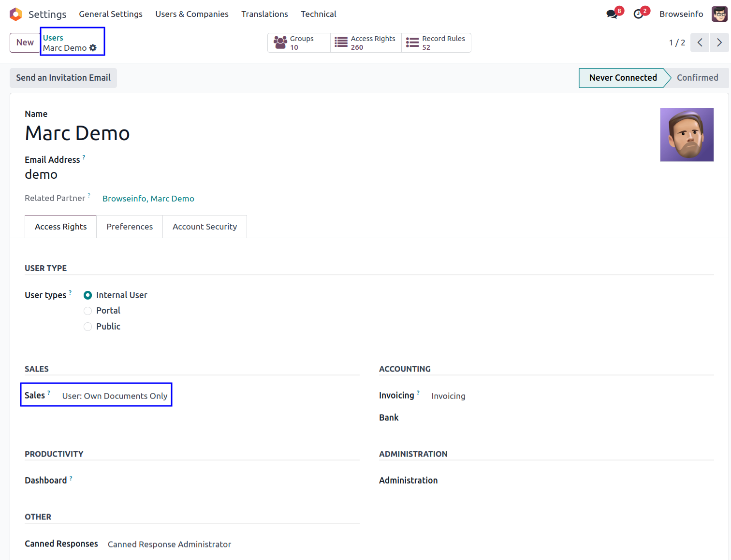Open Access Rights list icon button
The width and height of the screenshot is (731, 560).
tap(341, 43)
